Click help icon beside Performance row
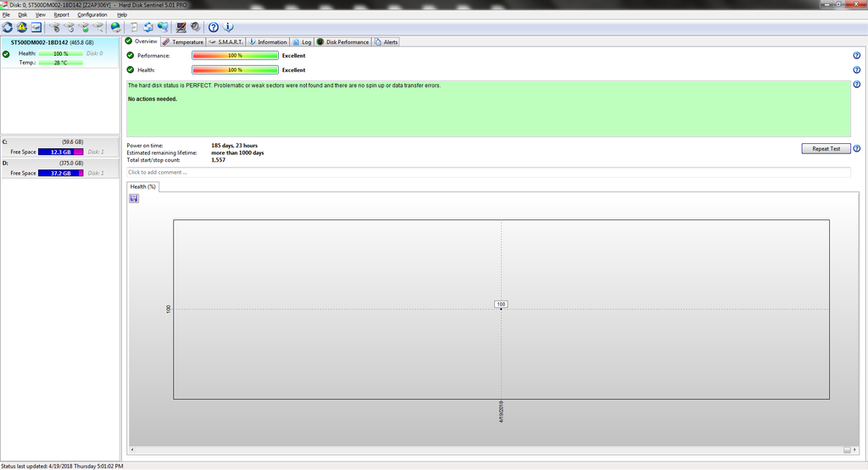 click(x=856, y=55)
